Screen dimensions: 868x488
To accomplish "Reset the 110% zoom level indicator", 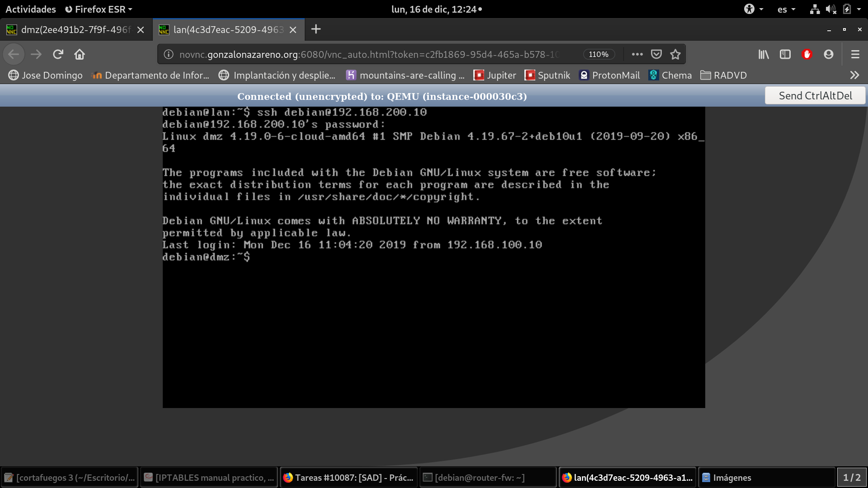I will pyautogui.click(x=599, y=54).
